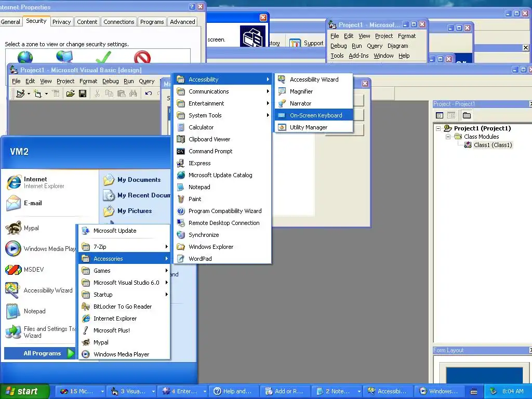Switch to the Privacy tab
Image resolution: width=532 pixels, height=399 pixels.
click(61, 22)
